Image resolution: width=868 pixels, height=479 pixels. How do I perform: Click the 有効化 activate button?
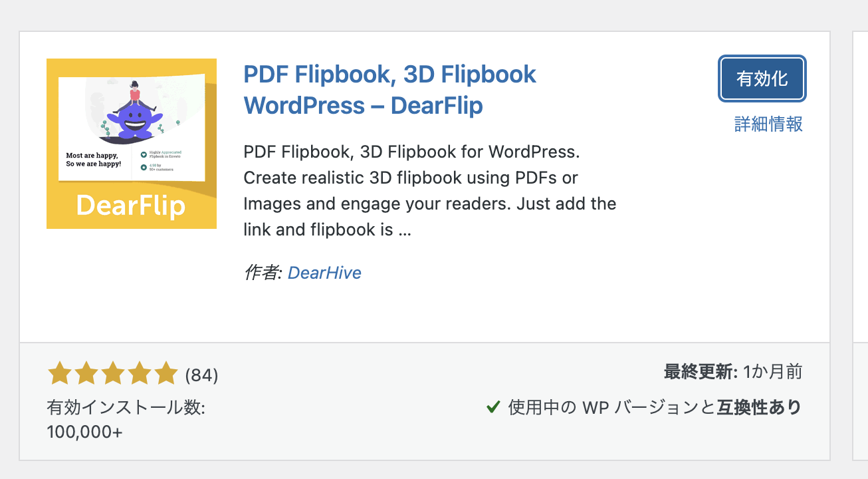tap(762, 79)
